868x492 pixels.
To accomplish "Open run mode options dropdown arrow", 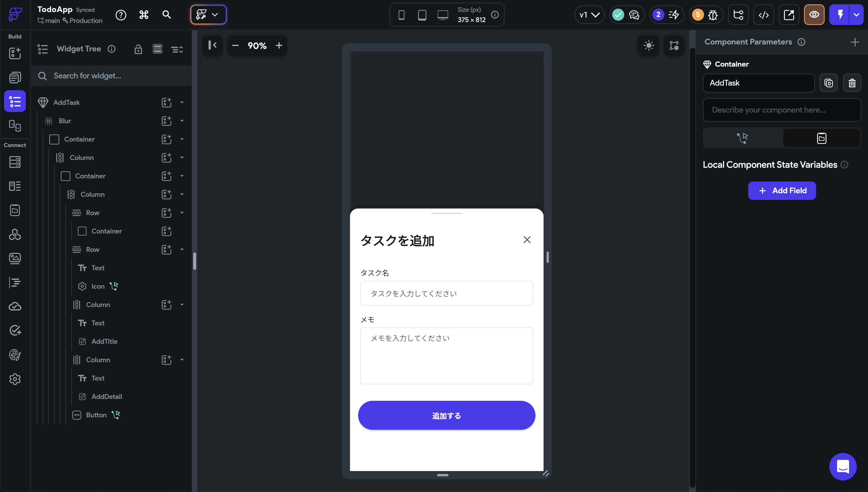I will click(857, 15).
